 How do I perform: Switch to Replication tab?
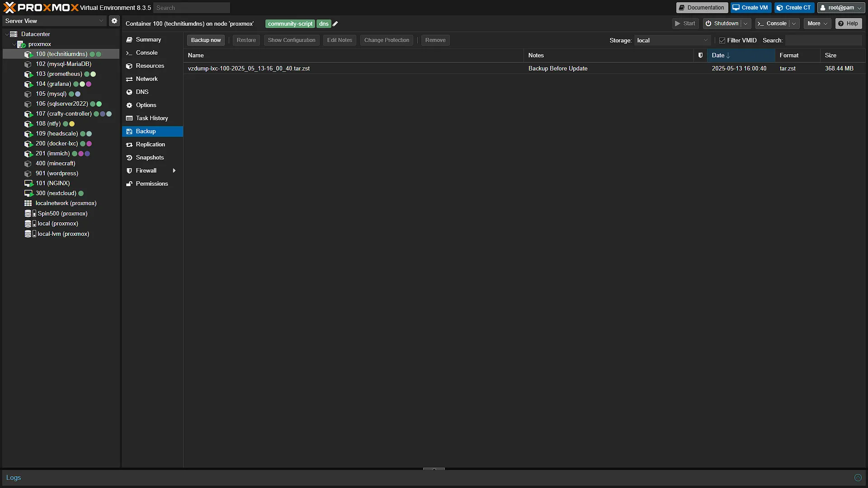152,145
